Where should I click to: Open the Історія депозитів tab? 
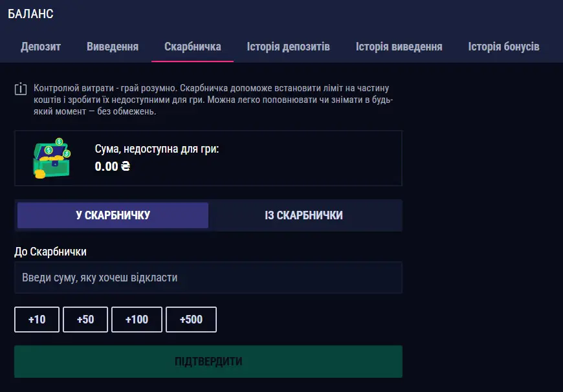point(288,47)
